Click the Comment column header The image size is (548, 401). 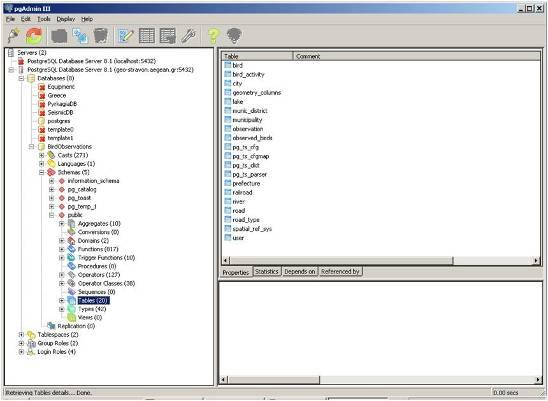(417, 56)
